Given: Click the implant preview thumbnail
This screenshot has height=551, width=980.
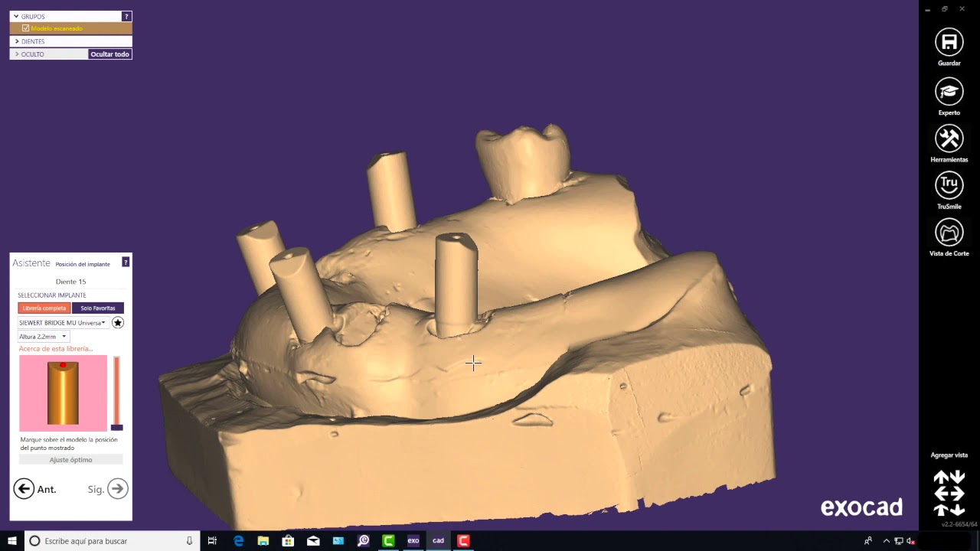Looking at the screenshot, I should pyautogui.click(x=63, y=393).
